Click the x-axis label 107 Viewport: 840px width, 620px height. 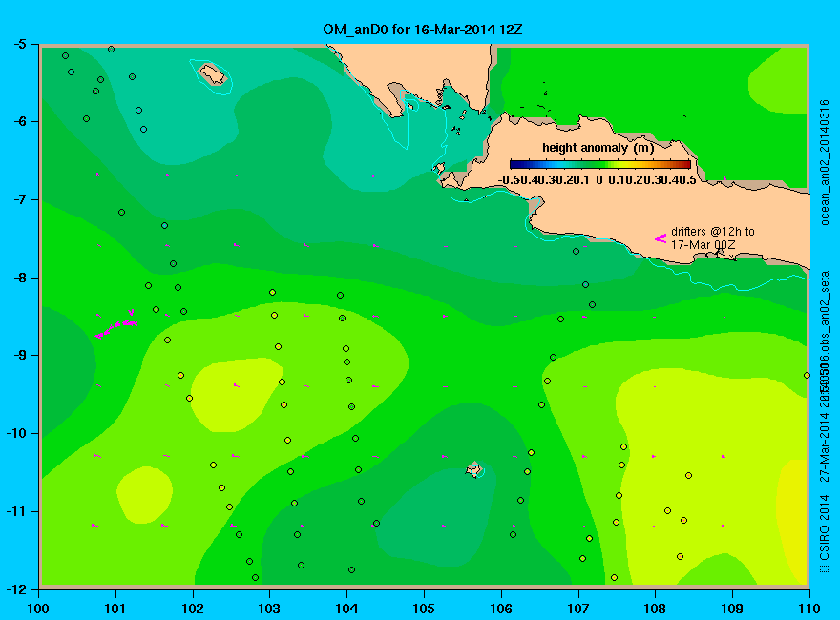578,609
